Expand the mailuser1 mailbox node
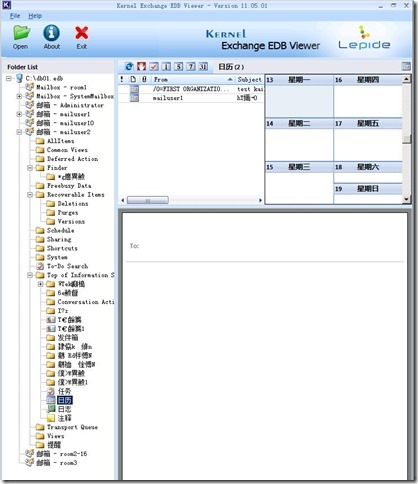The image size is (418, 484). [x=19, y=114]
